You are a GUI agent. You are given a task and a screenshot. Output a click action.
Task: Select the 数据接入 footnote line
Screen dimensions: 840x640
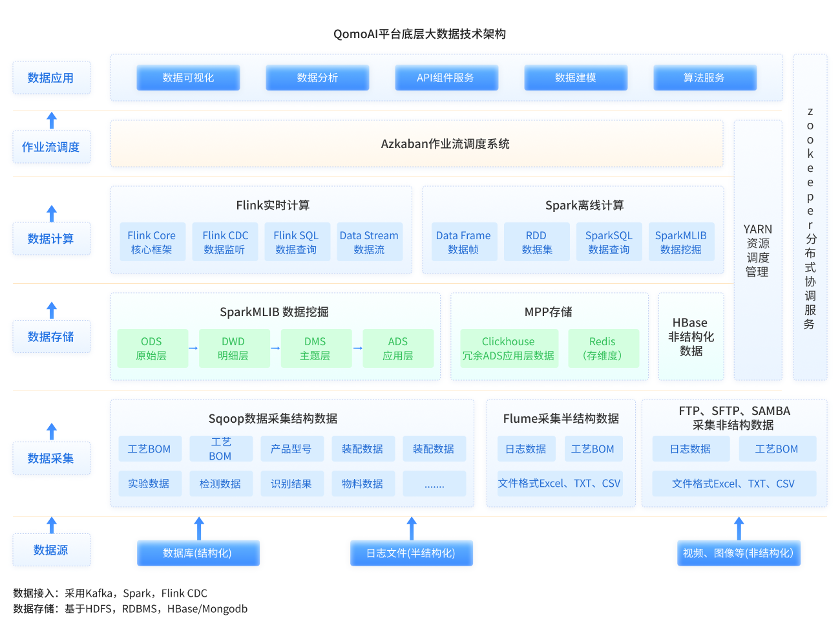pyautogui.click(x=110, y=593)
